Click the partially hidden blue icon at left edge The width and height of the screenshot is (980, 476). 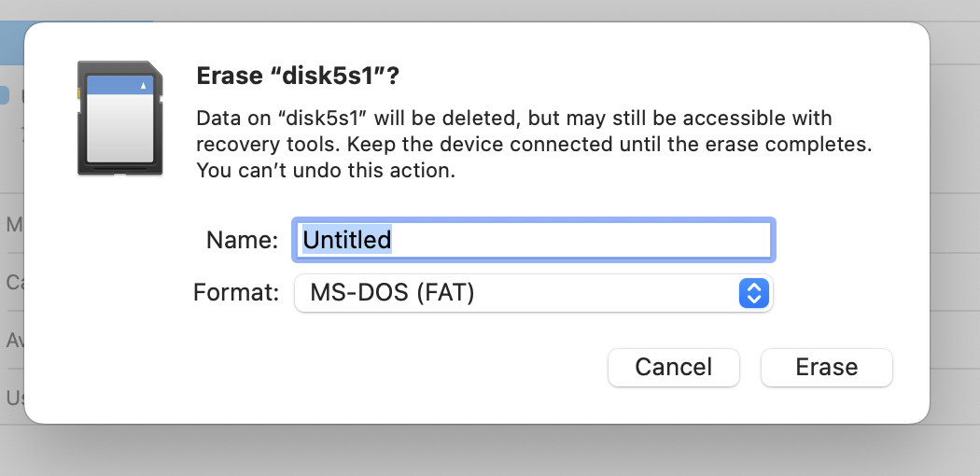5,95
